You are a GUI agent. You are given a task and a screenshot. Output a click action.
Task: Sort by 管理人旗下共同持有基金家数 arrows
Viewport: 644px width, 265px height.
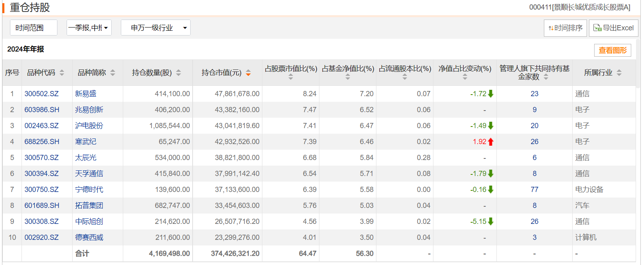pyautogui.click(x=546, y=77)
